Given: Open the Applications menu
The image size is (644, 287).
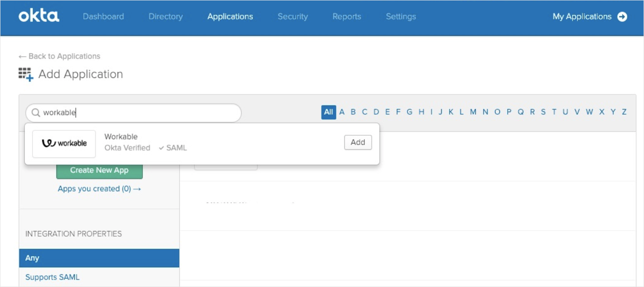Looking at the screenshot, I should click(230, 17).
